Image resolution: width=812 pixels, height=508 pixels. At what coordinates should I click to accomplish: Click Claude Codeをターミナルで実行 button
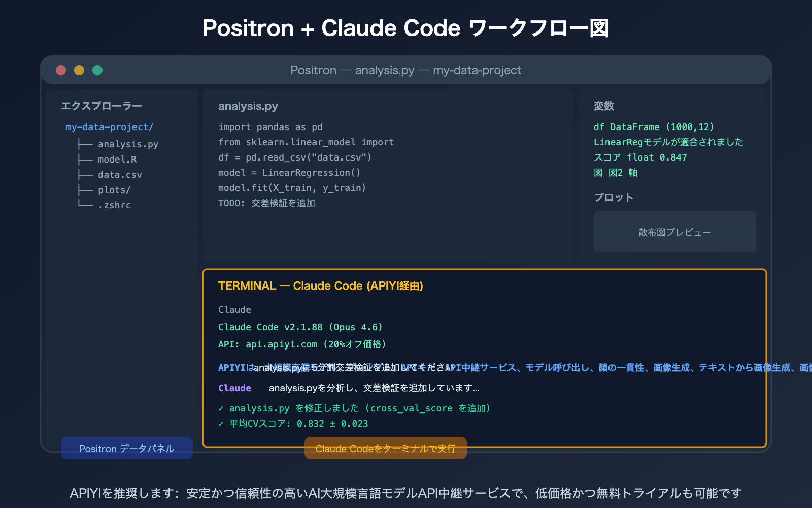[385, 448]
